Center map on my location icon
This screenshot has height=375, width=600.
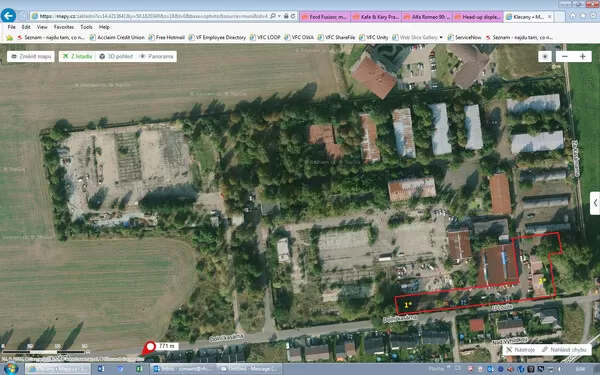(x=545, y=57)
